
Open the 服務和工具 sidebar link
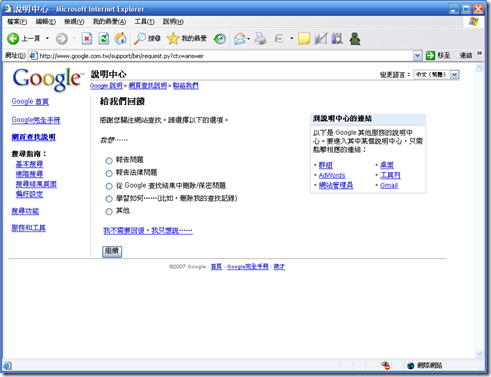[x=28, y=228]
